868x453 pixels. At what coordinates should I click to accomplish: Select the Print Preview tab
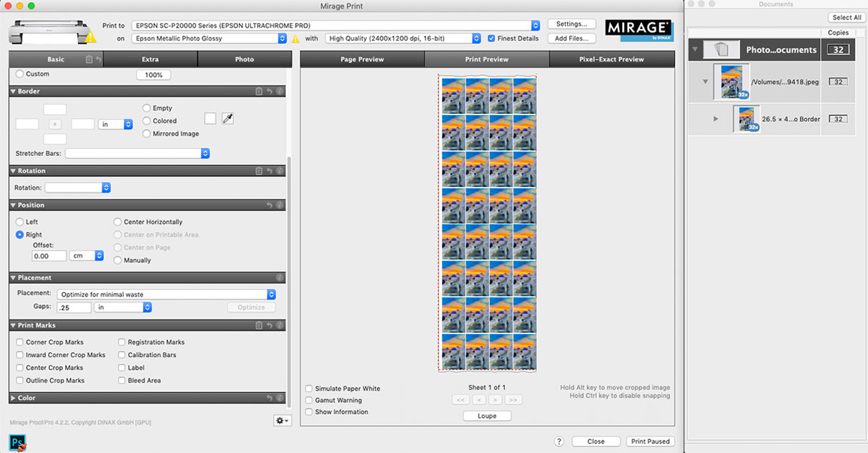pos(487,59)
